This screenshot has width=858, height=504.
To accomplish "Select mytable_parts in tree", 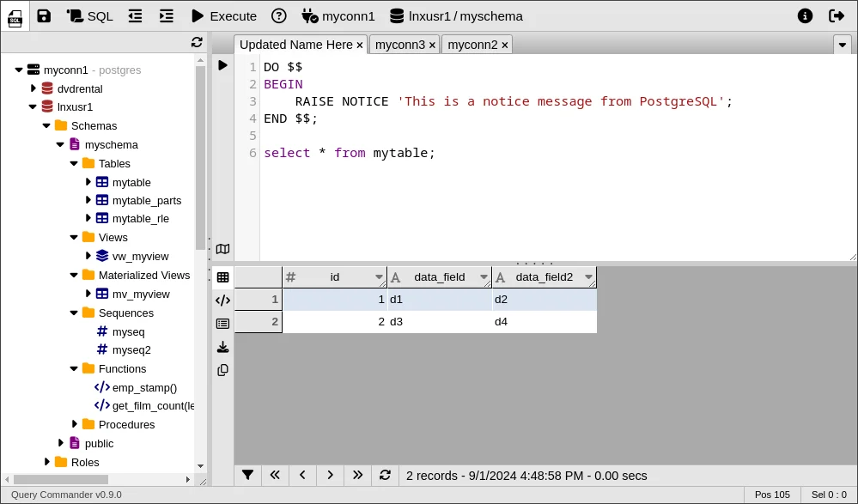I will point(147,201).
